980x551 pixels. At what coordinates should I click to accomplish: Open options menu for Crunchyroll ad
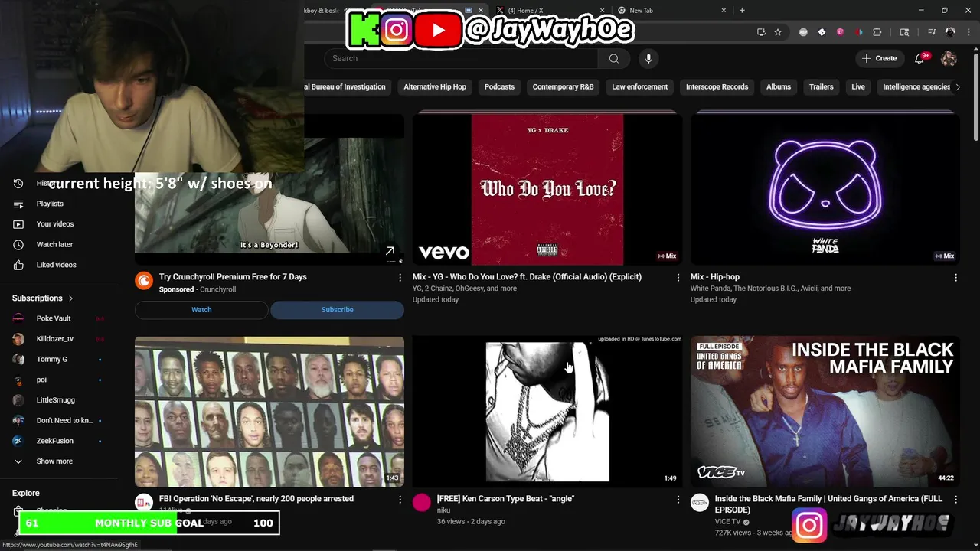400,278
